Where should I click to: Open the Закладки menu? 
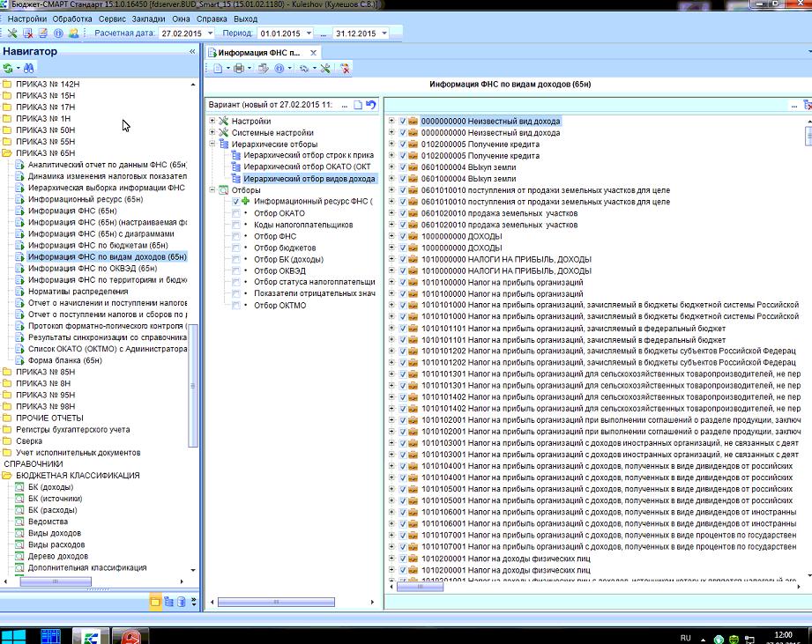pos(149,19)
